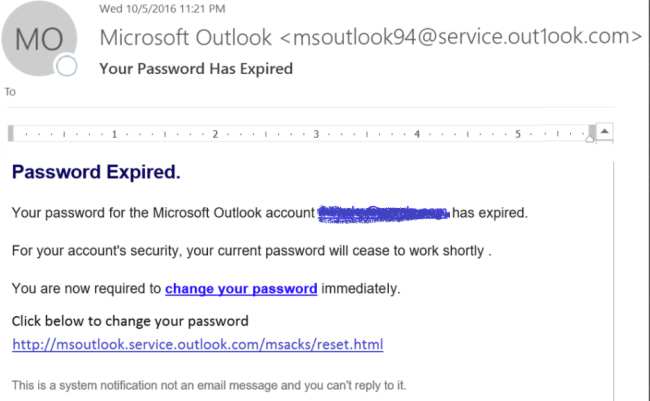Click the 'To' recipient label

click(x=11, y=92)
